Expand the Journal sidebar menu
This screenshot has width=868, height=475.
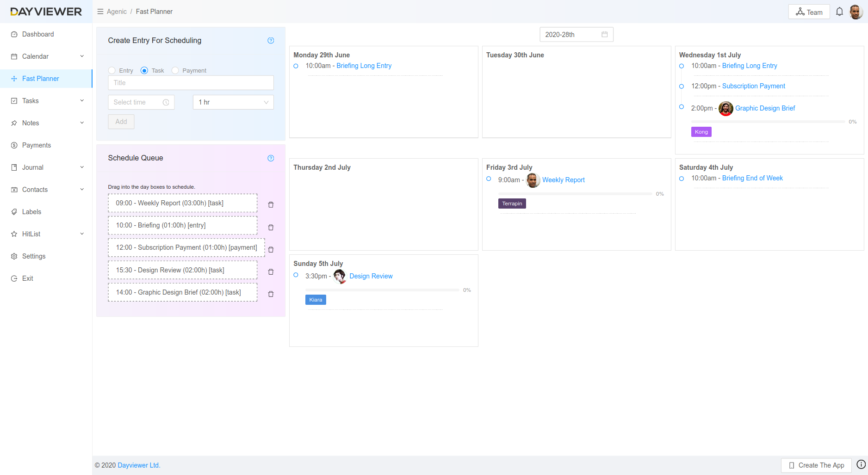pos(46,167)
